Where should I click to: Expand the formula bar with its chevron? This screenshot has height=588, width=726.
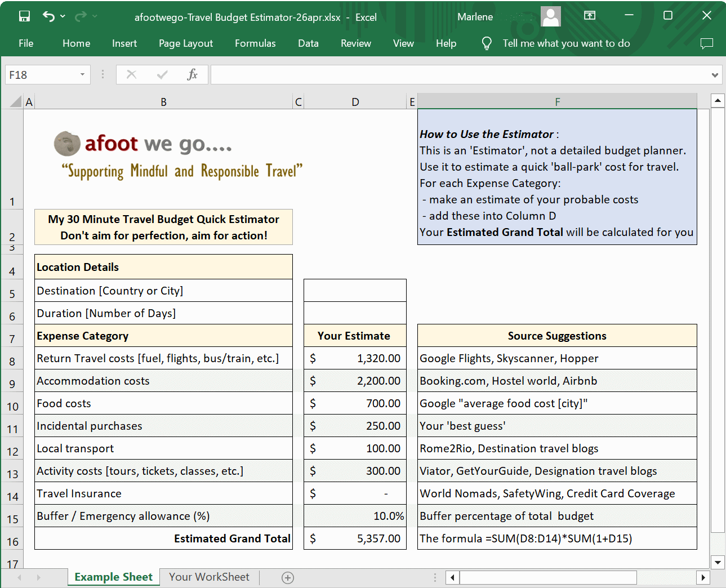pos(714,74)
